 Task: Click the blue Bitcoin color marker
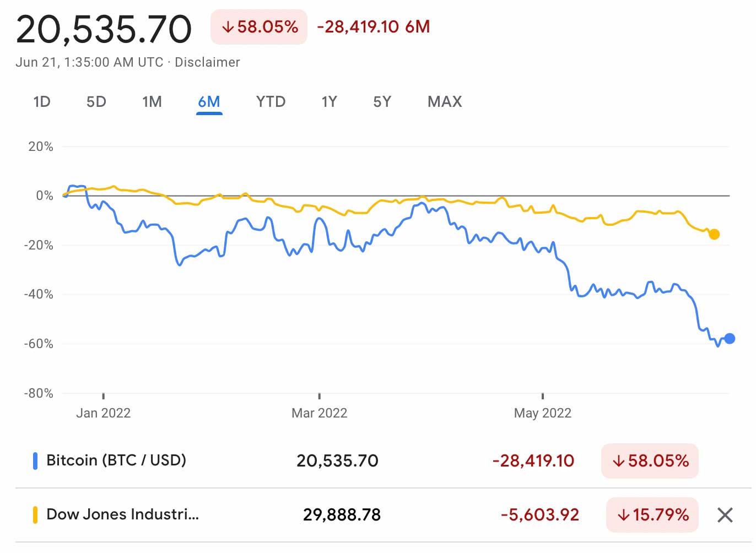[x=35, y=460]
